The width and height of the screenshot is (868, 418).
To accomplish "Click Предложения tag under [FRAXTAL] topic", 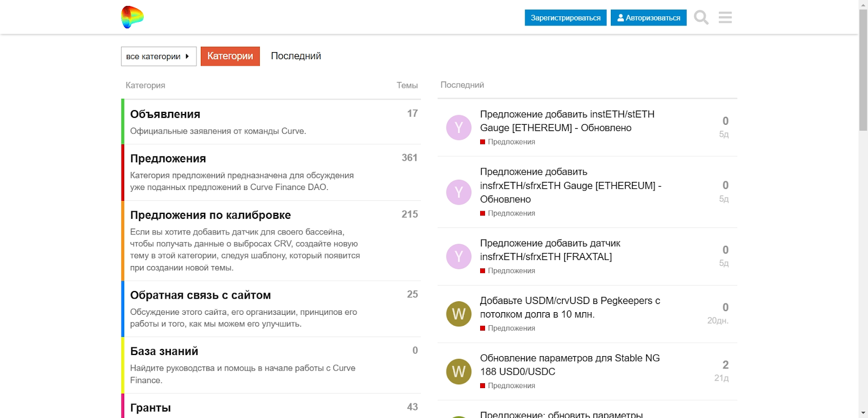I will pyautogui.click(x=508, y=270).
